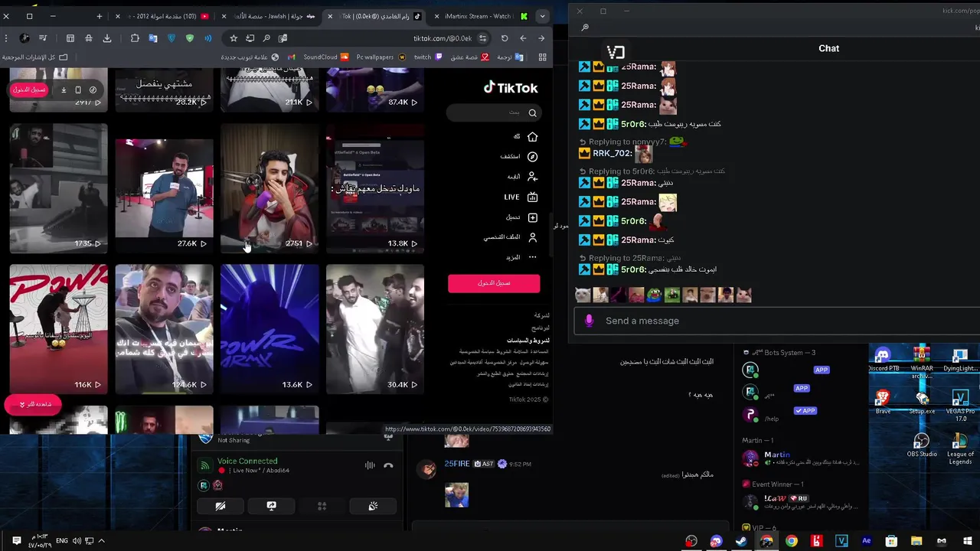The image size is (980, 551).
Task: Click the taskbar volume speaker icon
Action: 77,541
